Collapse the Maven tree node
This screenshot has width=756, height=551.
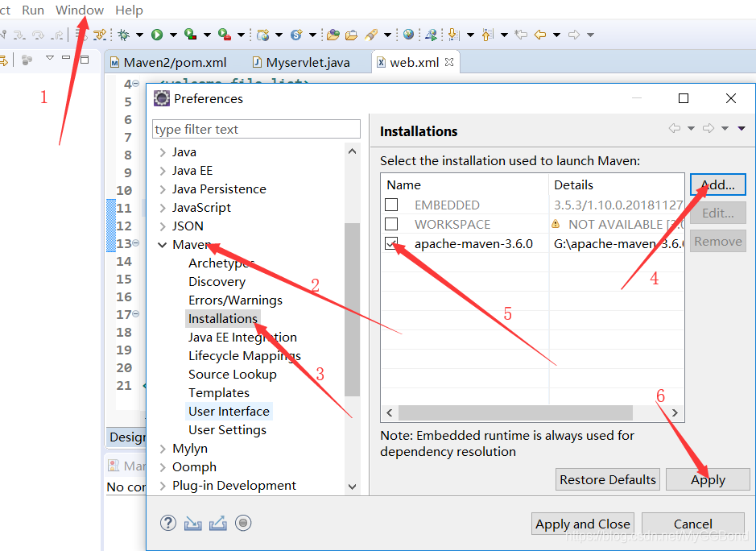coord(163,245)
